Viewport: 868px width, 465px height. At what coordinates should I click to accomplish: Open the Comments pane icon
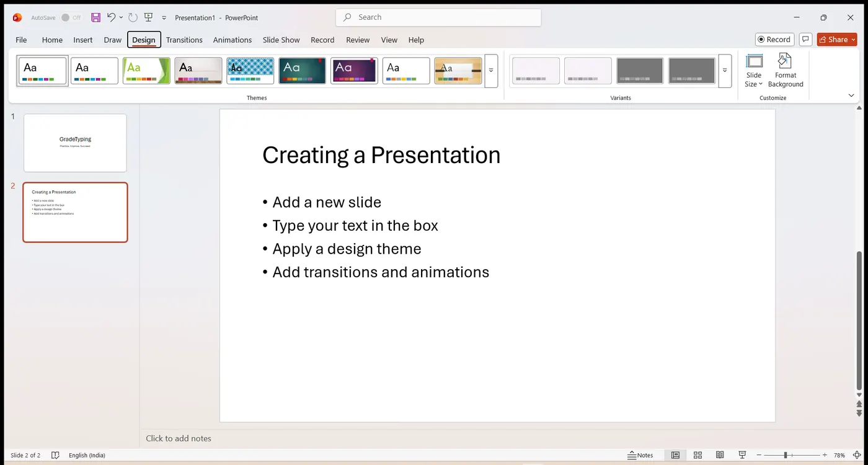click(805, 39)
